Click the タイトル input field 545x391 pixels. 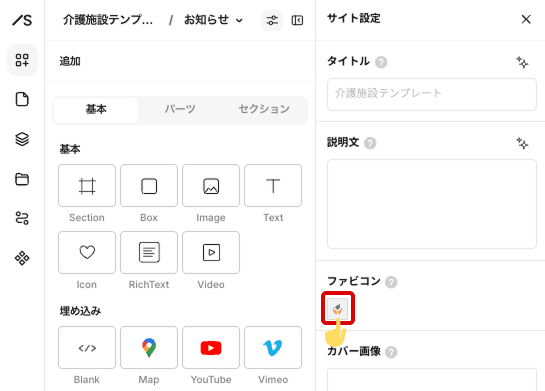tap(432, 95)
